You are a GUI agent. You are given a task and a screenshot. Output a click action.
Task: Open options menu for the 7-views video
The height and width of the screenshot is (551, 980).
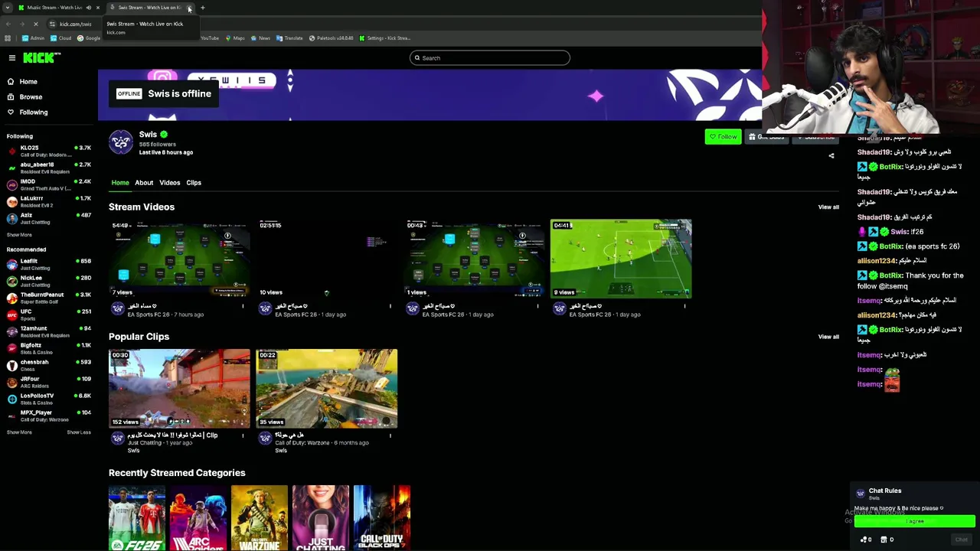click(243, 307)
